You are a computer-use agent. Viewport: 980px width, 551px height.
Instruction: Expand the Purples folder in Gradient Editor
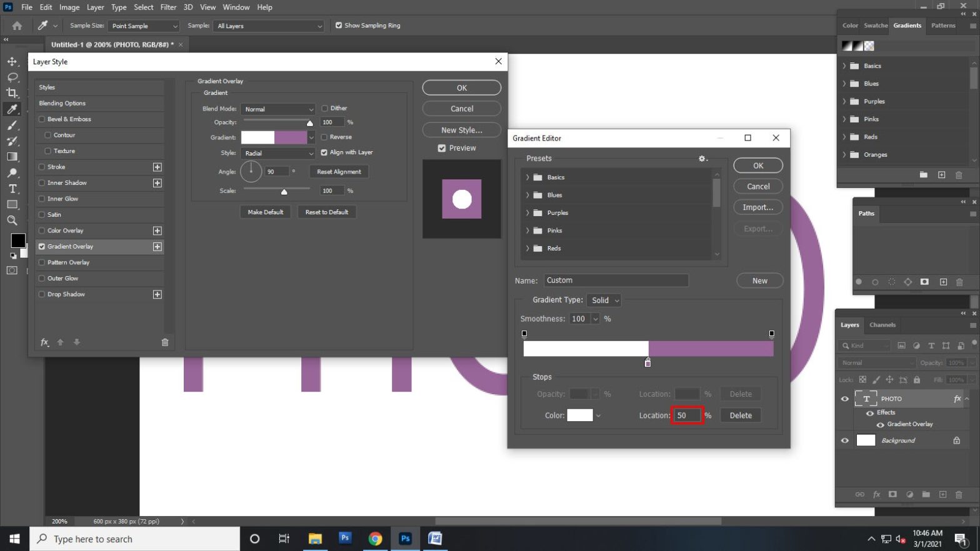(x=527, y=213)
